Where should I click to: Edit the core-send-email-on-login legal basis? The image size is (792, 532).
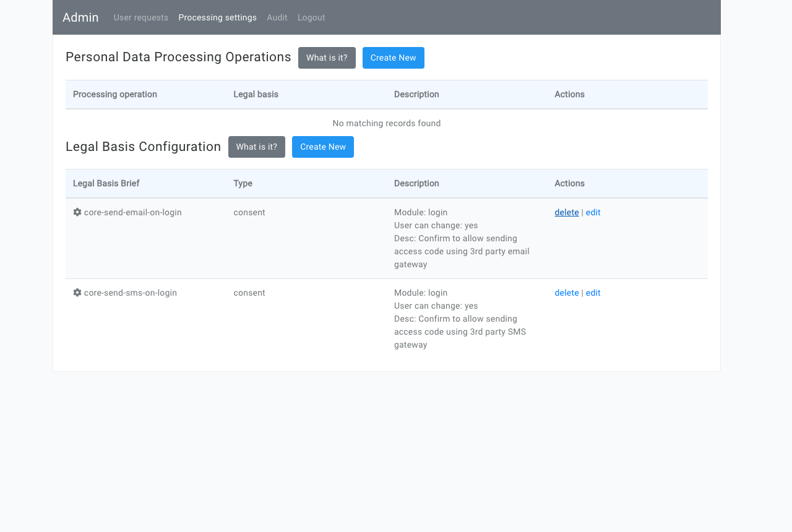pos(593,212)
